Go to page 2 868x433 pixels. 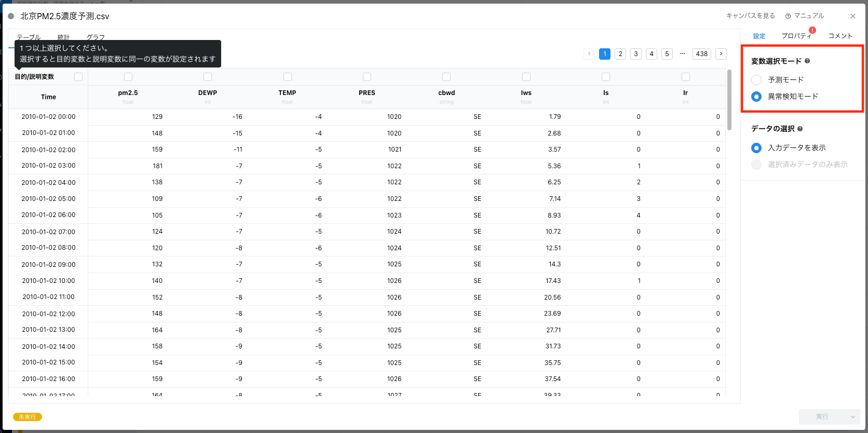pos(620,54)
